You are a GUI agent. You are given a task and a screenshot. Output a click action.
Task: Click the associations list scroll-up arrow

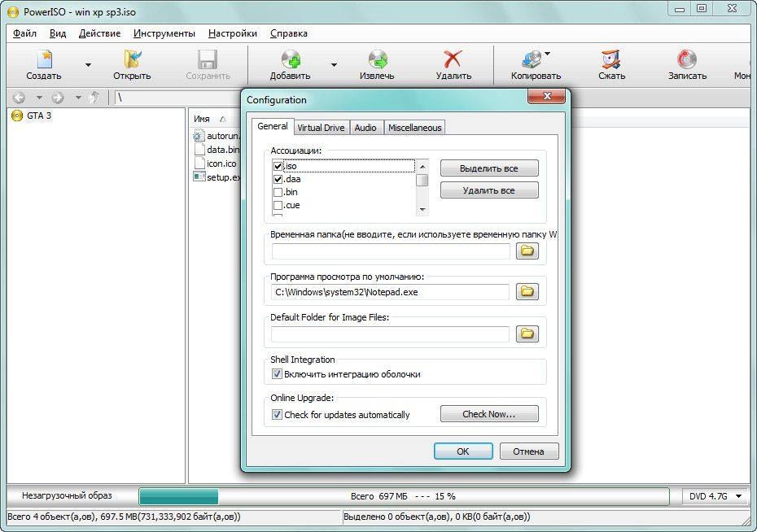point(422,167)
